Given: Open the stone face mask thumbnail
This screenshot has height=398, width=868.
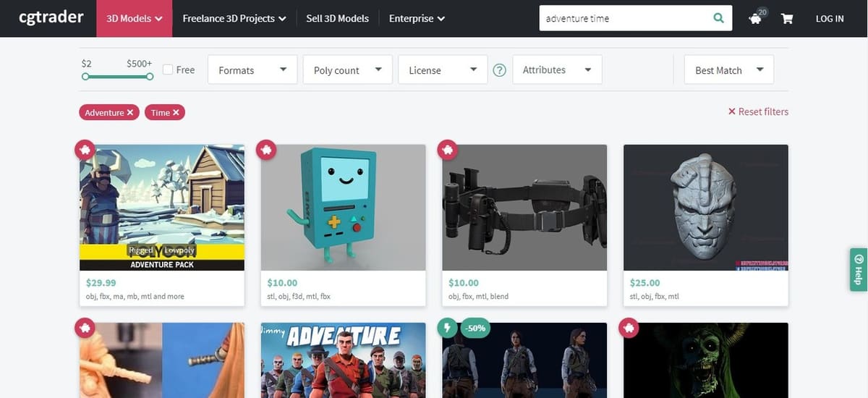Looking at the screenshot, I should [706, 207].
